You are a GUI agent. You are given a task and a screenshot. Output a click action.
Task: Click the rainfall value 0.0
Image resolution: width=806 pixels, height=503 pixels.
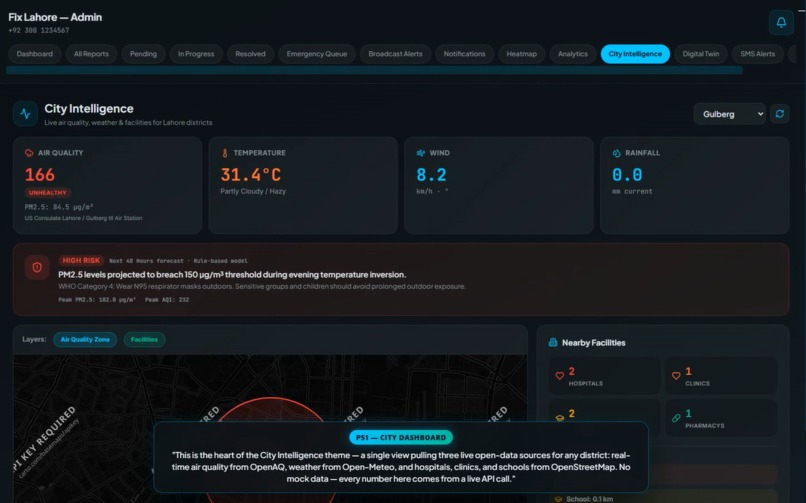[x=627, y=175]
